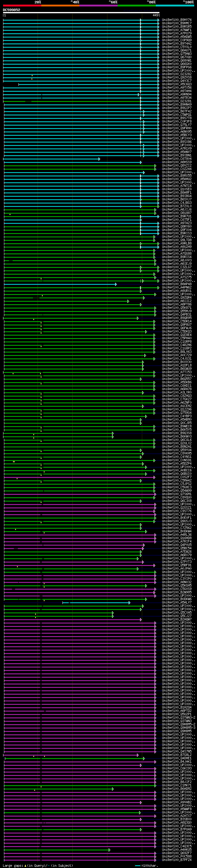
Task: Click the UniRef100_B9HN49 label
Action: pos(177,104)
